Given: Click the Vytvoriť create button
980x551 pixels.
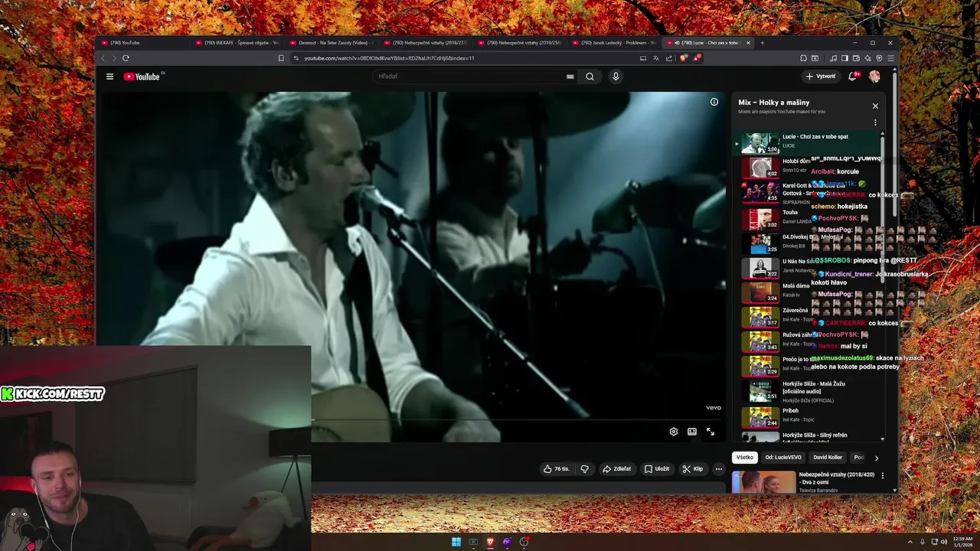Looking at the screenshot, I should tap(821, 77).
